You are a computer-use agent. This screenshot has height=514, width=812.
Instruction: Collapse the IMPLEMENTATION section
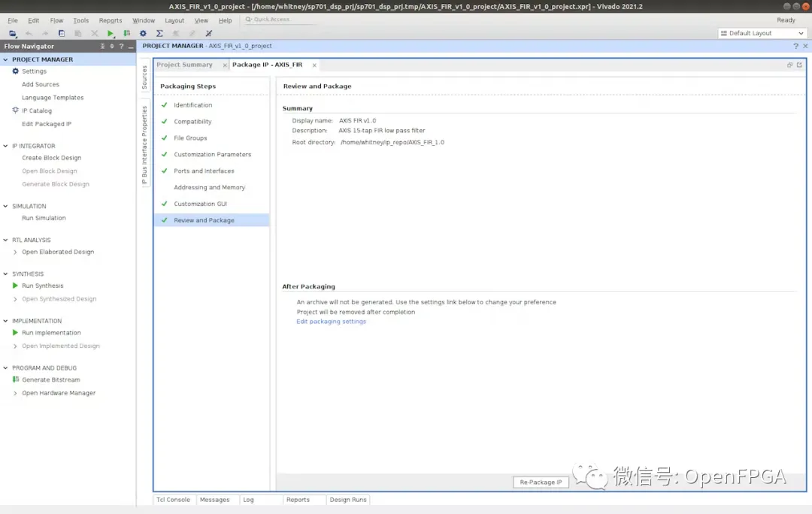click(x=6, y=321)
